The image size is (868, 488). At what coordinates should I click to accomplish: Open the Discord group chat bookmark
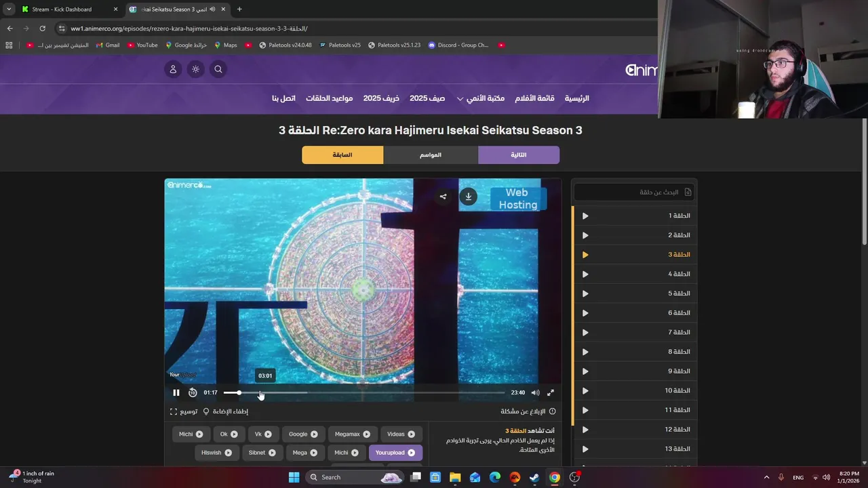pos(458,45)
